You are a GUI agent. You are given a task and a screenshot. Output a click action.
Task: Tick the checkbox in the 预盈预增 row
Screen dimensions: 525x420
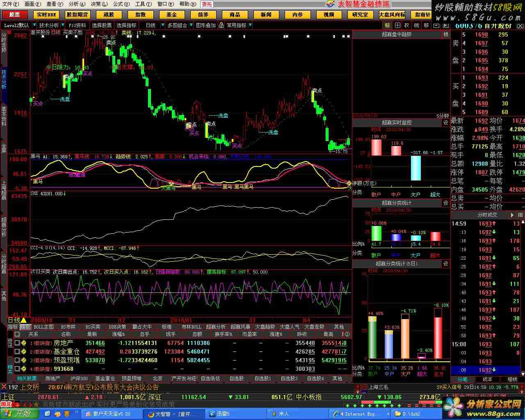tap(17, 361)
